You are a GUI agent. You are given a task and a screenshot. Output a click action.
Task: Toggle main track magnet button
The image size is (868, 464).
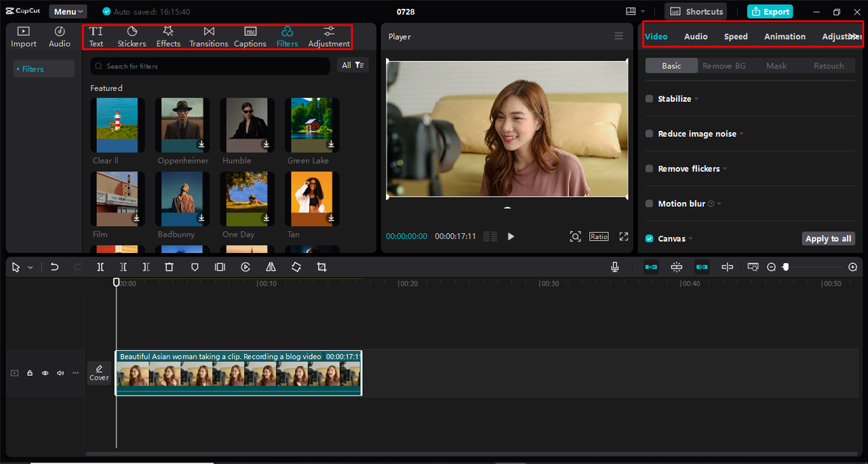[x=651, y=267]
